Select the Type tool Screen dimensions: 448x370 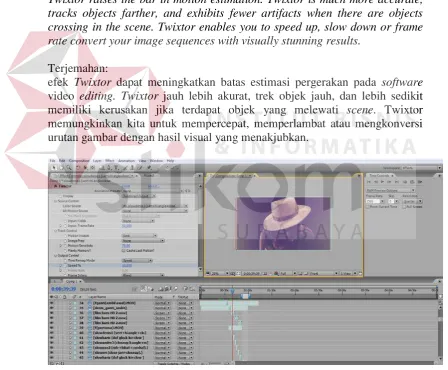click(x=116, y=168)
